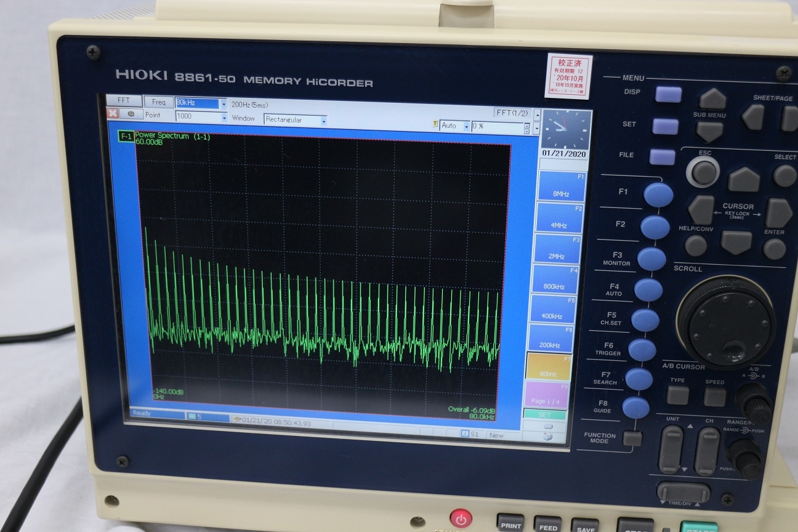Click the DISP menu key
The width and height of the screenshot is (798, 532).
[668, 94]
